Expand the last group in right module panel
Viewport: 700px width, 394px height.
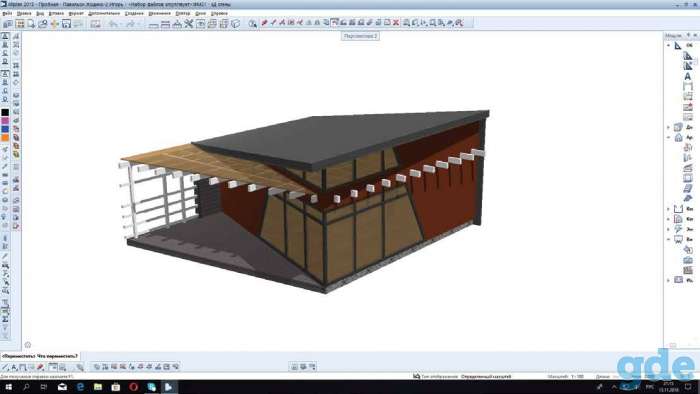point(668,280)
